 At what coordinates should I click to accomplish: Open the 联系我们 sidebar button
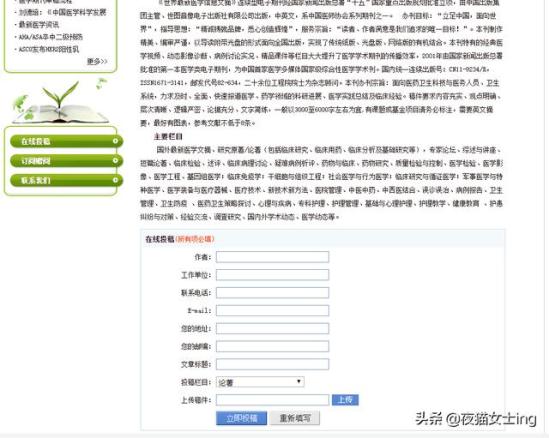tap(67, 180)
